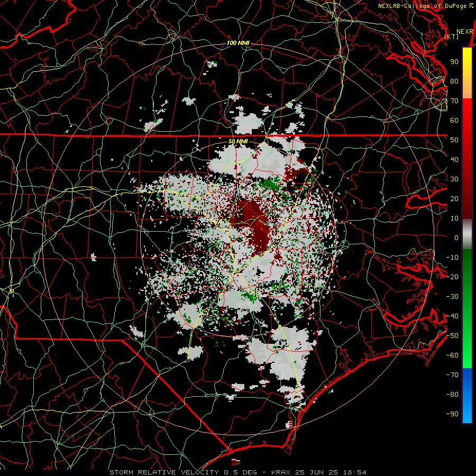Click the 50 NMI range ring label
This screenshot has width=476, height=476.
tap(238, 141)
